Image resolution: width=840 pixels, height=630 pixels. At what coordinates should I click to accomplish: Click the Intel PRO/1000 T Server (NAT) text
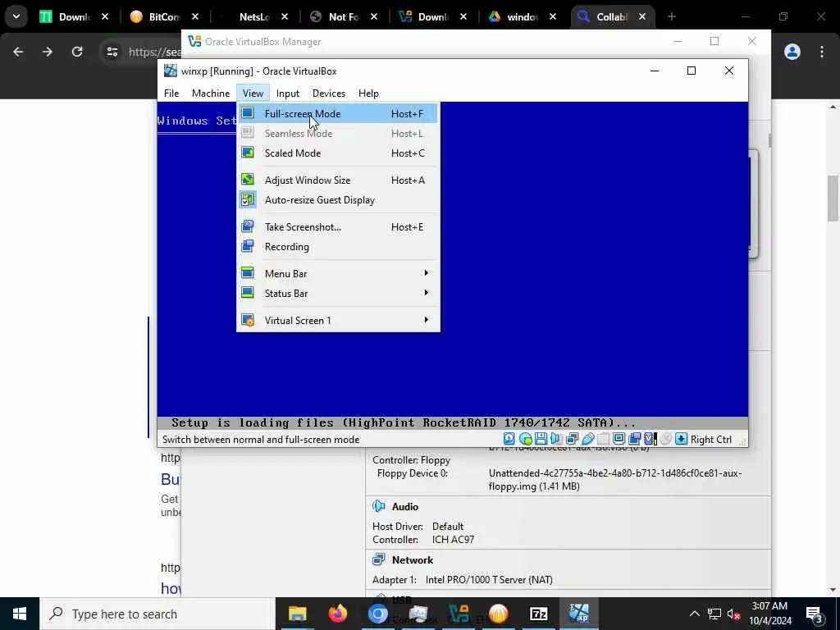coord(489,580)
